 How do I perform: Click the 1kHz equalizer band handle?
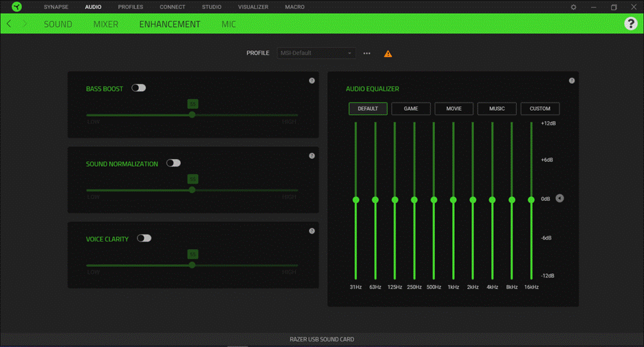tap(453, 200)
